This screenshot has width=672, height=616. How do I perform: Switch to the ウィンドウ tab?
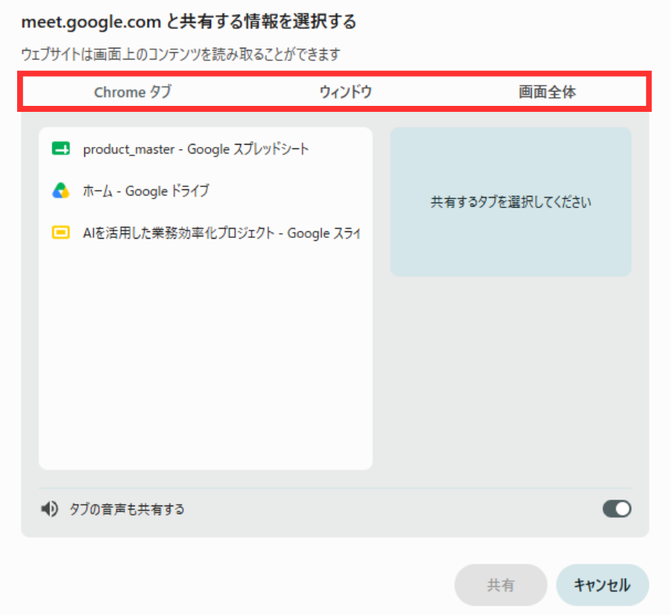coord(345,92)
